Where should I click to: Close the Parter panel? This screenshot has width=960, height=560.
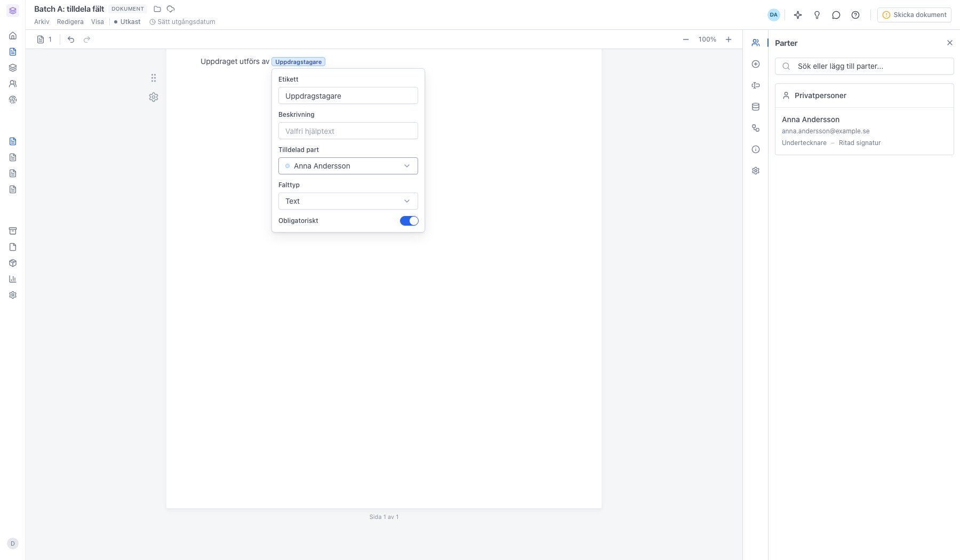(x=950, y=43)
